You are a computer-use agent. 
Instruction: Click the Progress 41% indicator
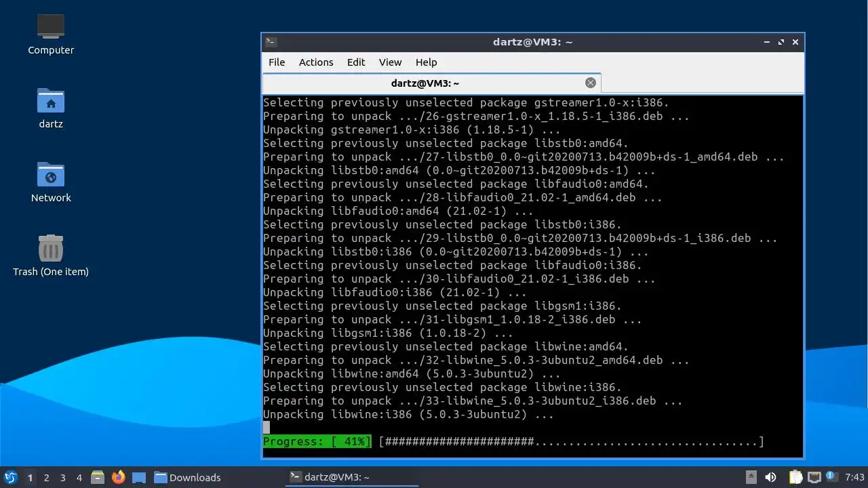317,442
